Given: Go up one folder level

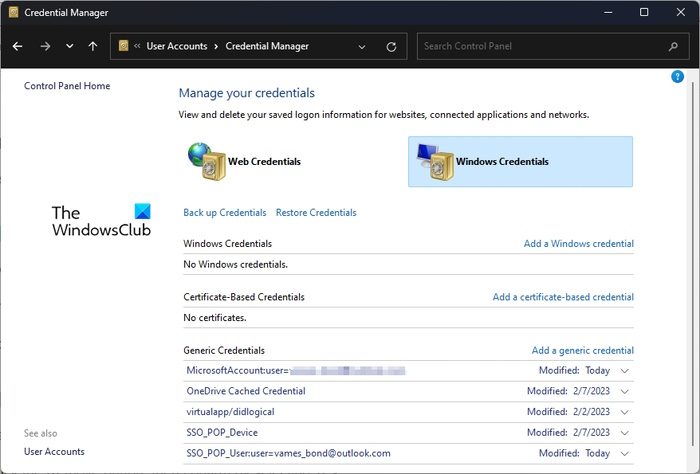Looking at the screenshot, I should coord(93,46).
